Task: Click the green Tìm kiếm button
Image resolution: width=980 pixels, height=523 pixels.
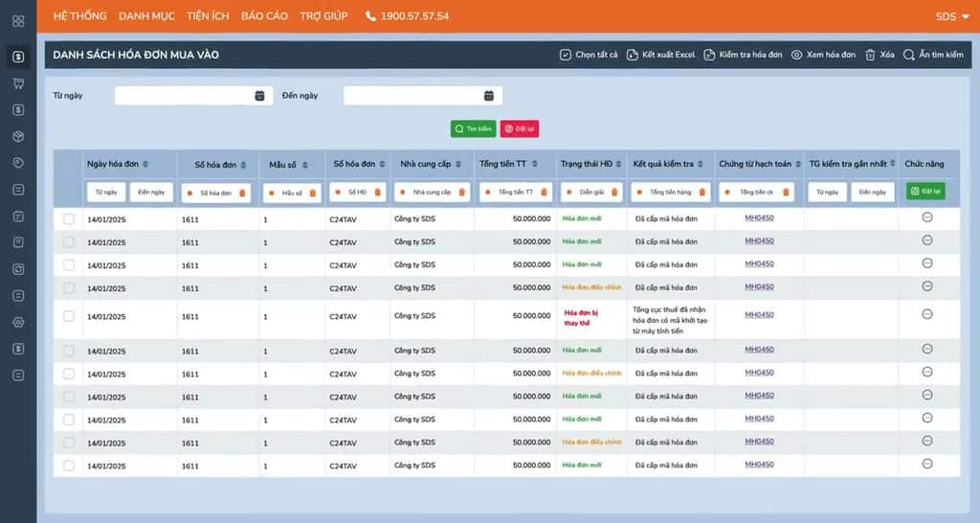Action: pyautogui.click(x=473, y=129)
